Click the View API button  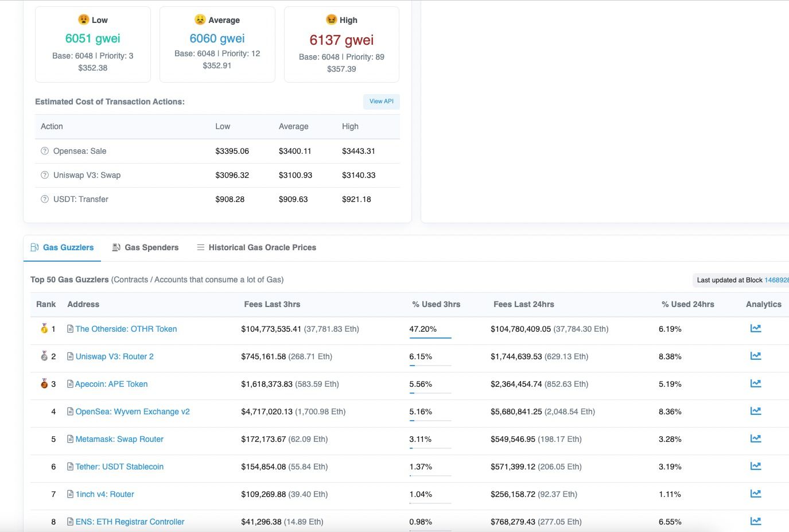coord(381,102)
